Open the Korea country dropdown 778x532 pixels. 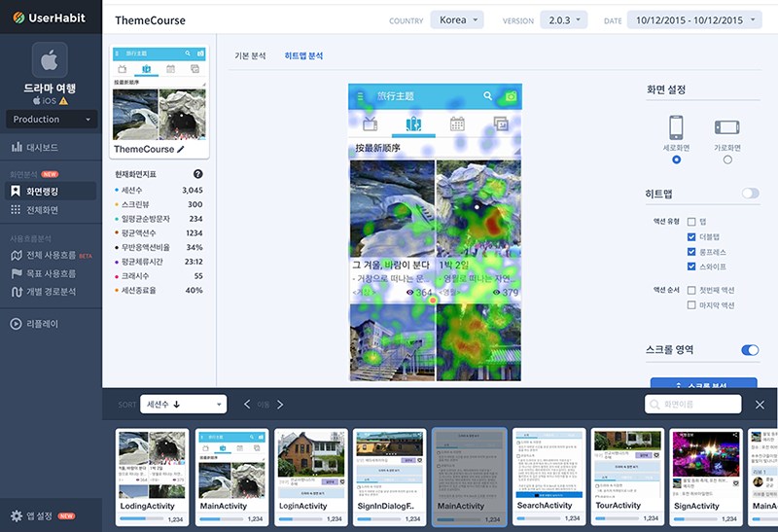(457, 20)
